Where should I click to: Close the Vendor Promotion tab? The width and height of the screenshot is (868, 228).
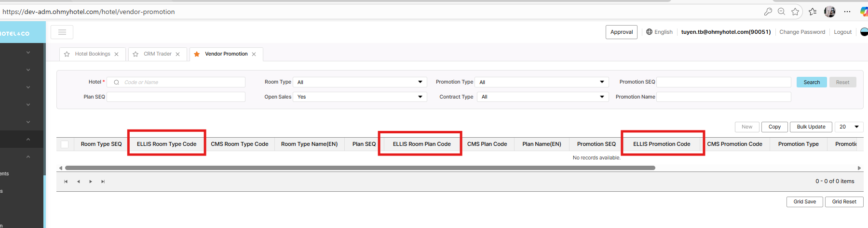(x=254, y=54)
